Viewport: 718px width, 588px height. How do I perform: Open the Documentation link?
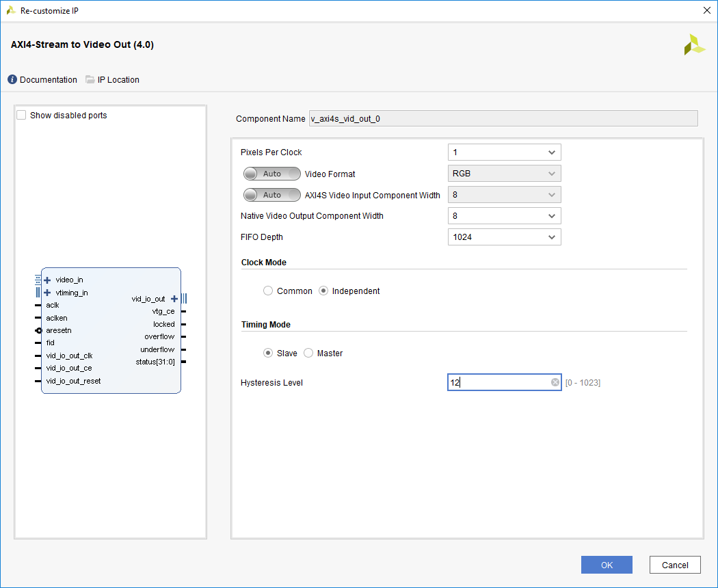(x=49, y=80)
